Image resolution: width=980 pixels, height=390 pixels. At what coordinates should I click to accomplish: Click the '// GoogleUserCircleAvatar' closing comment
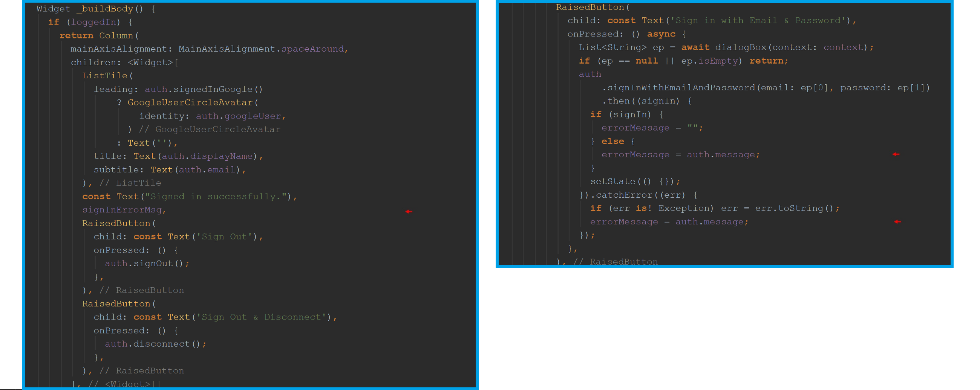click(210, 129)
